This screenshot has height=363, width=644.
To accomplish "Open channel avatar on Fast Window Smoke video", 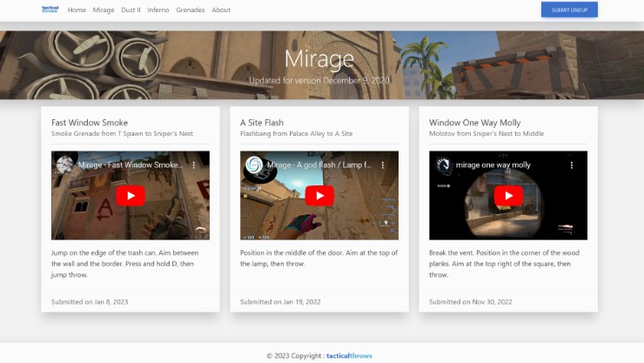I will [x=65, y=165].
